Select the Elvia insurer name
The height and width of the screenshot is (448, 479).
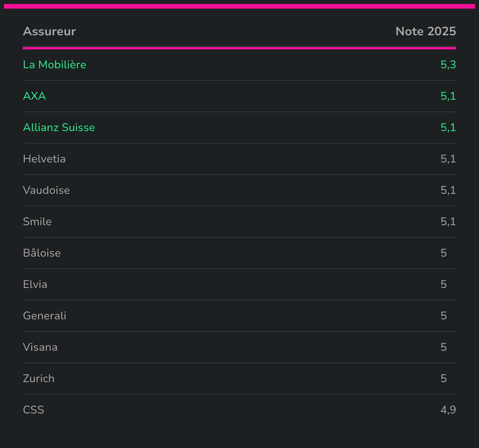(x=35, y=284)
